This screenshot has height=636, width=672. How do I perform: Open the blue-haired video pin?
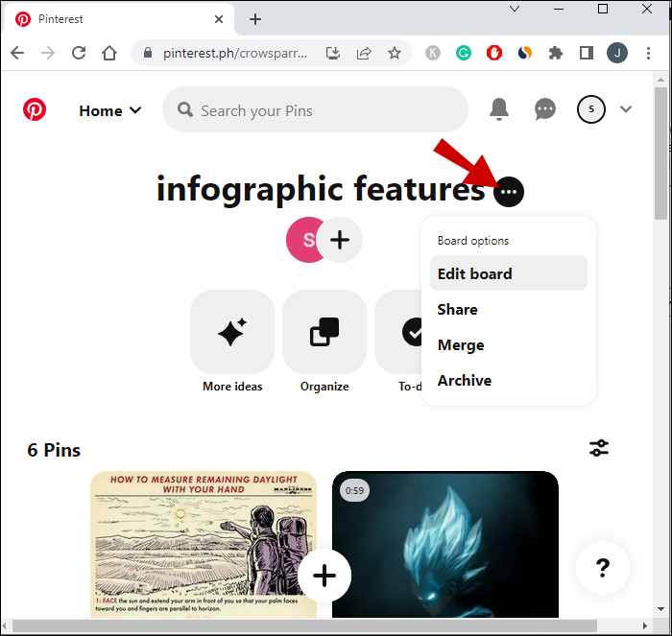tap(445, 544)
